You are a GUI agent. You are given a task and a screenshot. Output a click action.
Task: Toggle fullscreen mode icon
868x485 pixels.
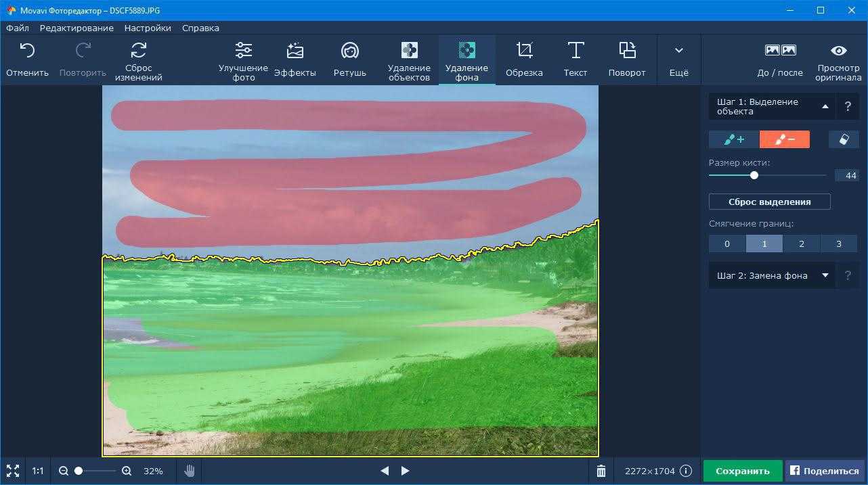12,471
